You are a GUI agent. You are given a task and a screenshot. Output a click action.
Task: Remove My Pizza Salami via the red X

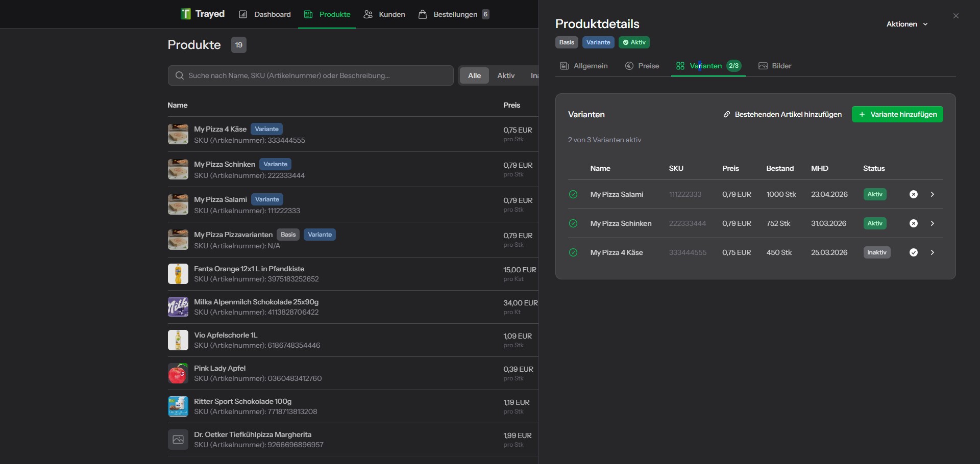pyautogui.click(x=913, y=194)
